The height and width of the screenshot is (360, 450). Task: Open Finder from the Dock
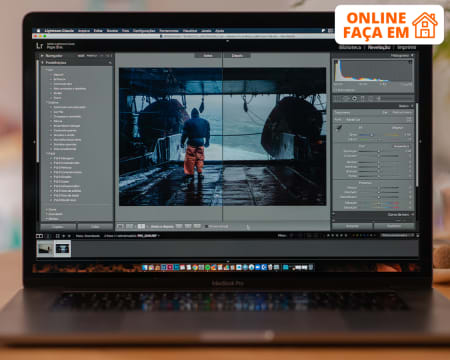(145, 267)
